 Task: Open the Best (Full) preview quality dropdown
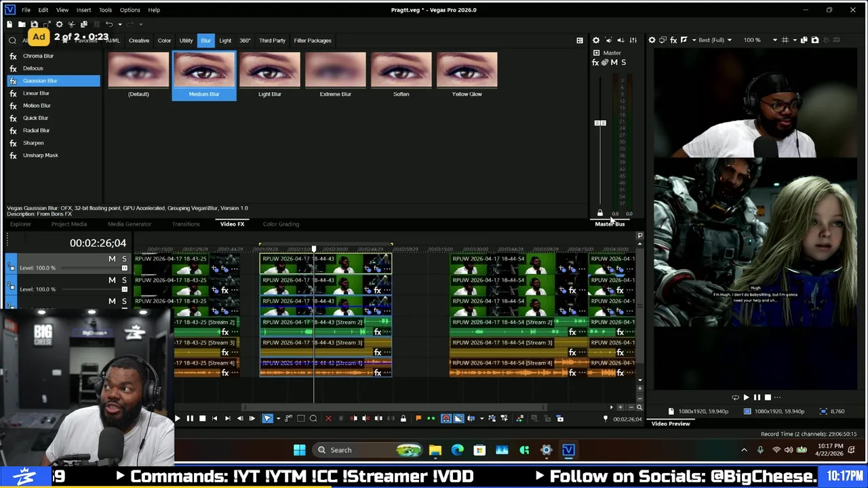pos(715,40)
